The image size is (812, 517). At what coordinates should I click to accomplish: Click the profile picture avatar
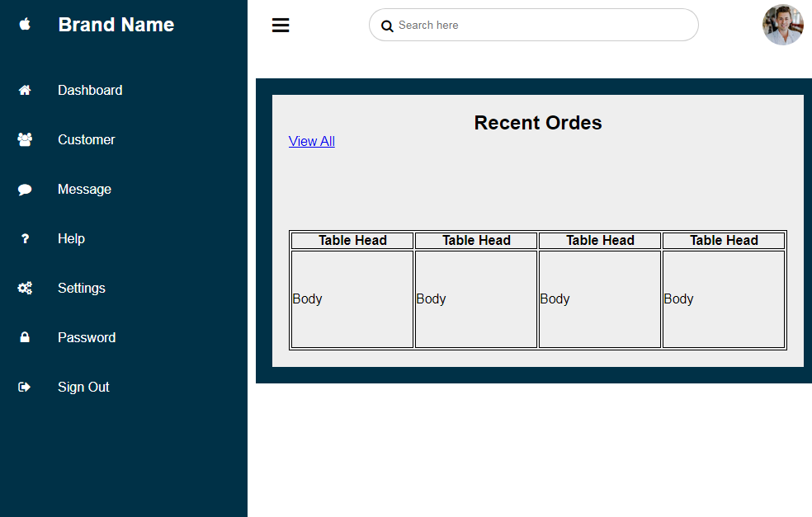coord(782,25)
